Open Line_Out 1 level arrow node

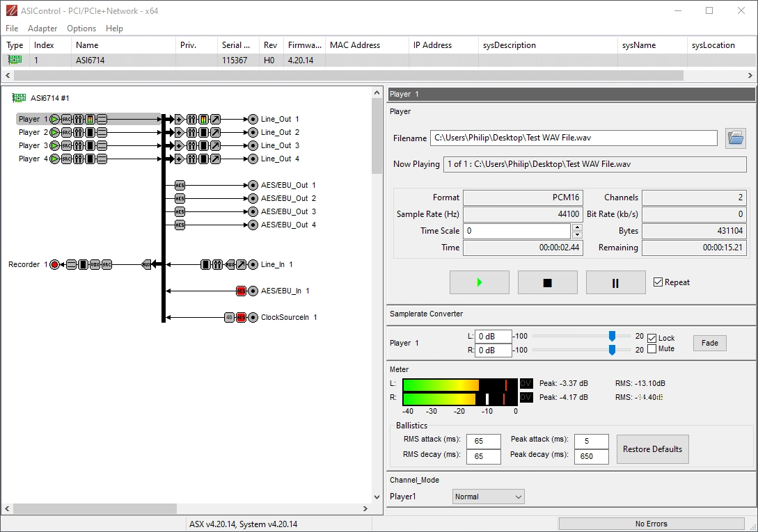[216, 120]
